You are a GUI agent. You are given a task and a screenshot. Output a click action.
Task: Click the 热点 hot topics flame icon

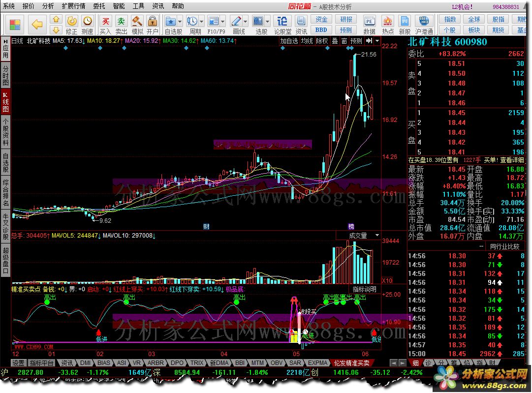(x=388, y=21)
